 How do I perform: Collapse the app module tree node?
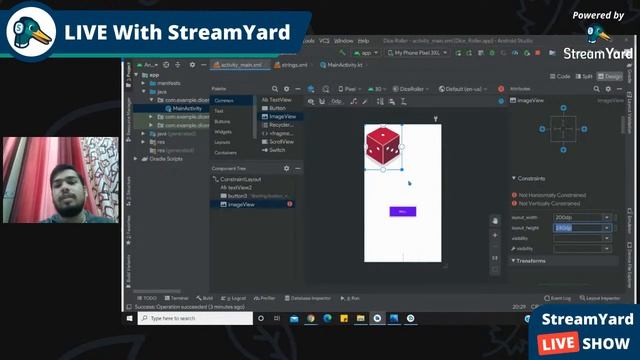(136, 75)
